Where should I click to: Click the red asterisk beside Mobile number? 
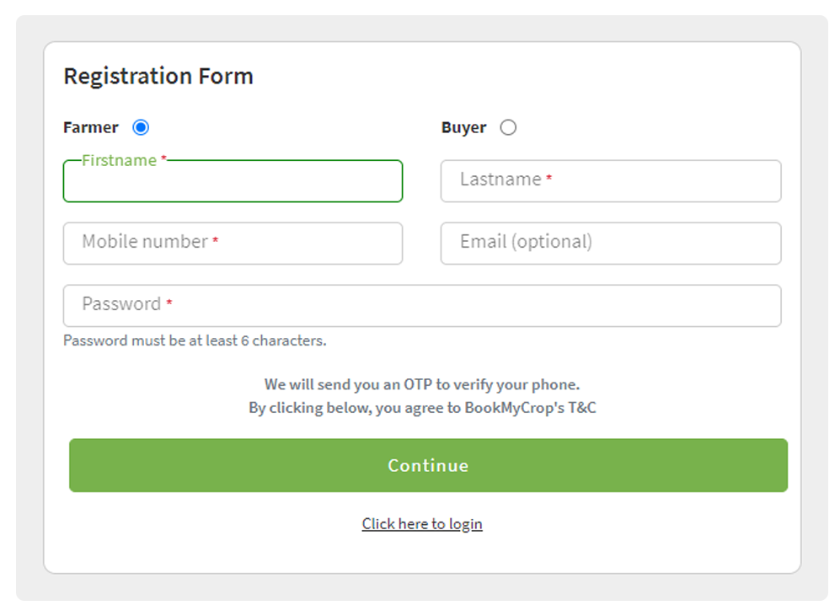[x=216, y=242]
